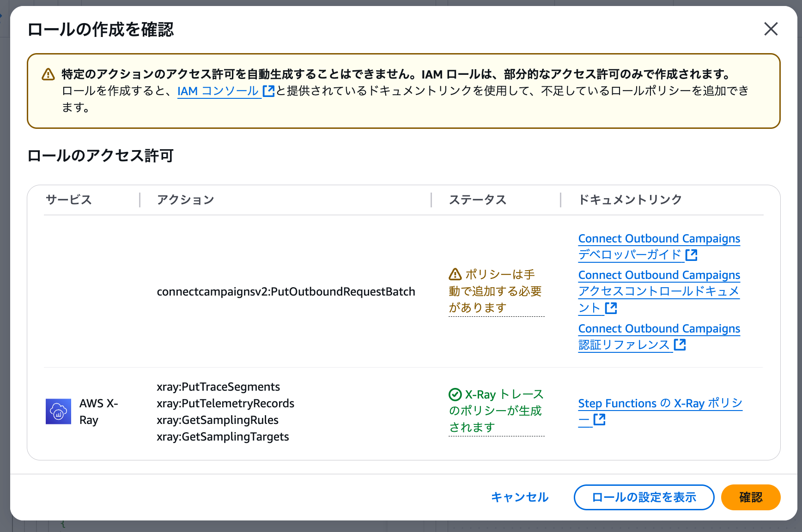
Task: Select xray:GetSamplingRules action text
Action: [x=218, y=420]
